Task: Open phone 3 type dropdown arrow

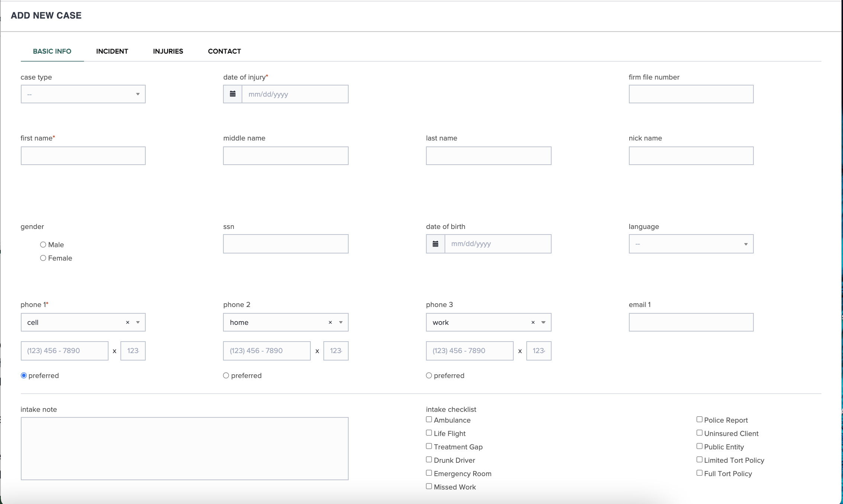Action: click(543, 322)
